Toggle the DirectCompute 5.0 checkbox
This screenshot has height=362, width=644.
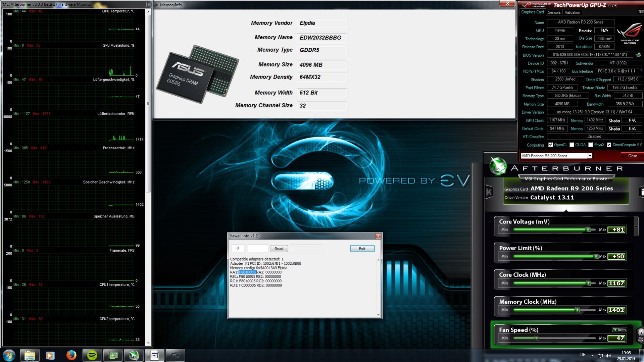coord(609,145)
